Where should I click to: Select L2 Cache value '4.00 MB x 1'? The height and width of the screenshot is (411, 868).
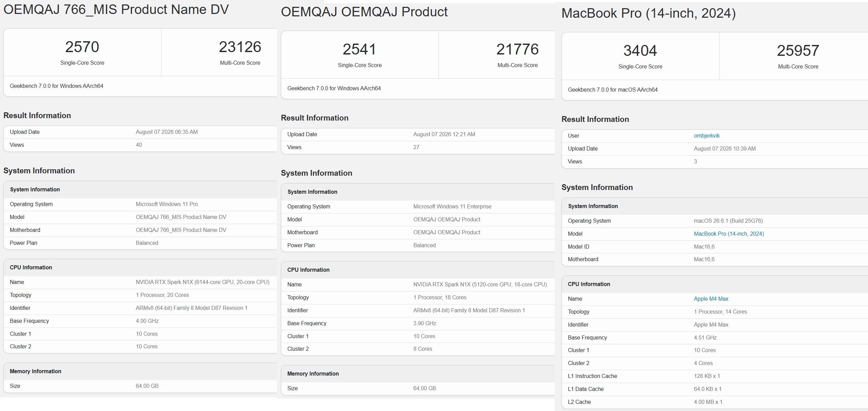pyautogui.click(x=708, y=402)
